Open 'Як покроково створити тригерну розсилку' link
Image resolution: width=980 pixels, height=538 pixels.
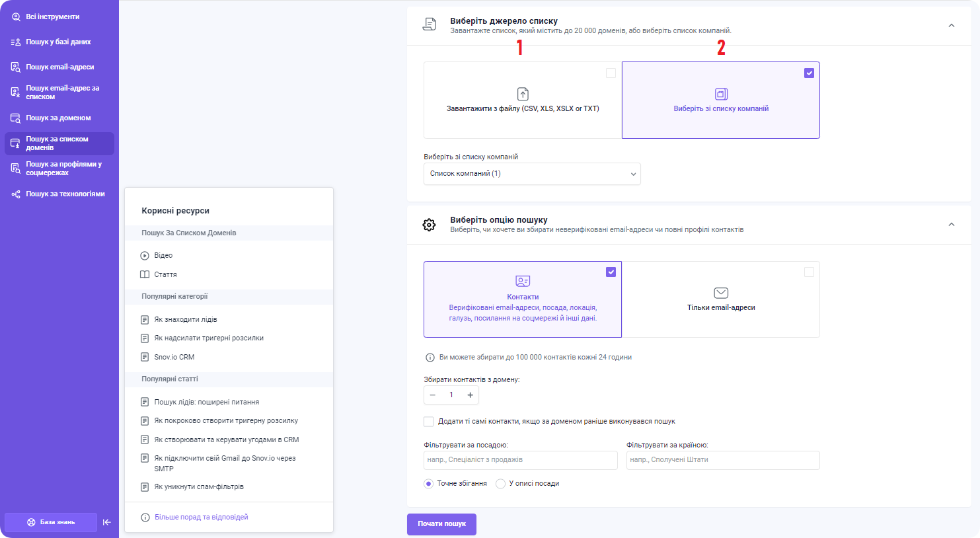226,421
